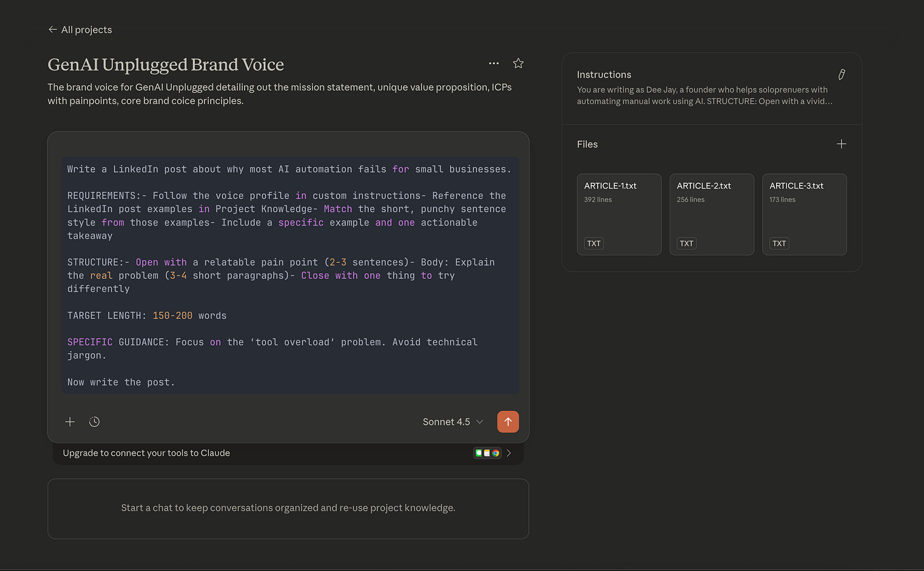Send the prompt with the orange arrow button
Image resolution: width=924 pixels, height=571 pixels.
pos(508,422)
